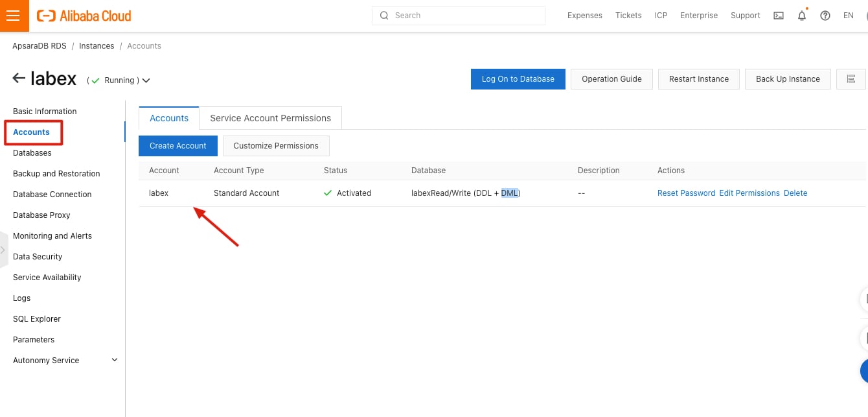Click Log On to Database
The width and height of the screenshot is (868, 417).
pyautogui.click(x=518, y=79)
